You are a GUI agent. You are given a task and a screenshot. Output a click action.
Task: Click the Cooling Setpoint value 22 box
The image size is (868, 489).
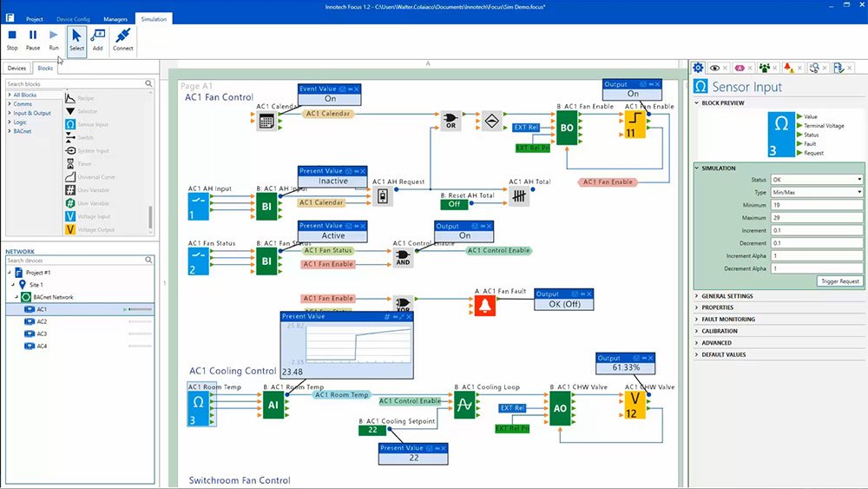click(x=372, y=430)
